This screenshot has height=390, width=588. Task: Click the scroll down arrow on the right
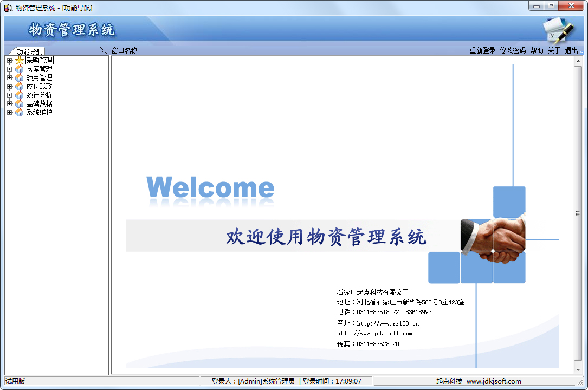tap(578, 370)
